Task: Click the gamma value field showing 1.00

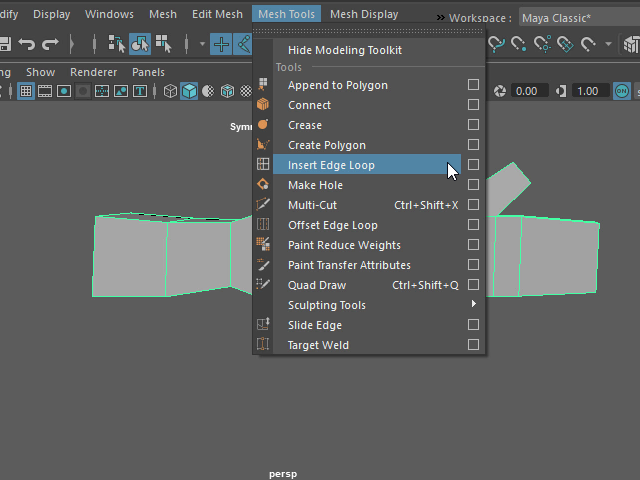Action: click(587, 91)
